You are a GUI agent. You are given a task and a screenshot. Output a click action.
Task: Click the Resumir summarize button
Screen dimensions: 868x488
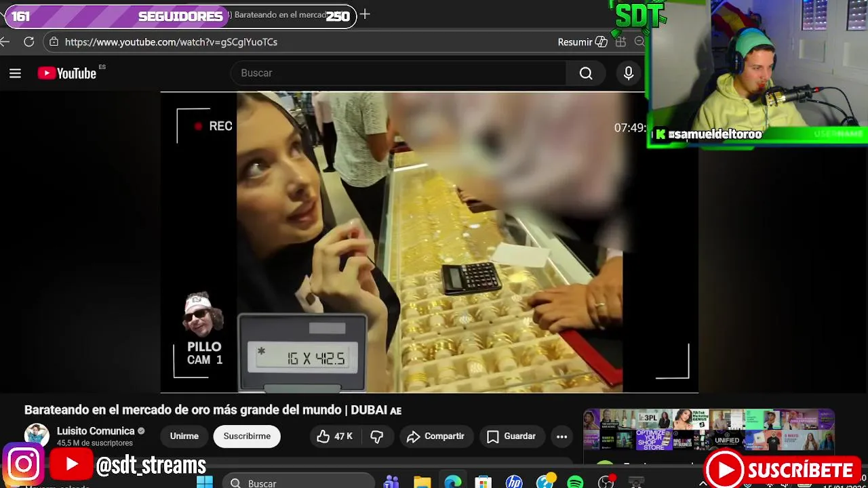pos(583,42)
